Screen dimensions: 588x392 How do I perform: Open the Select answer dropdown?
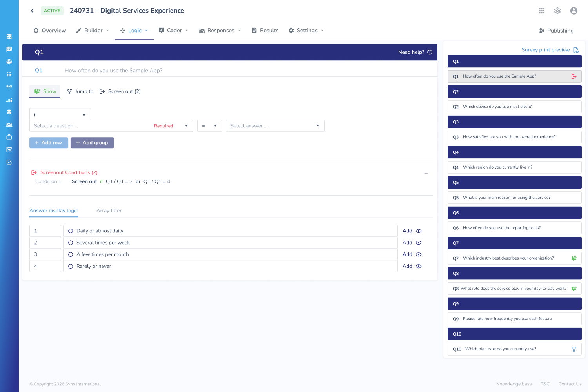click(x=275, y=126)
